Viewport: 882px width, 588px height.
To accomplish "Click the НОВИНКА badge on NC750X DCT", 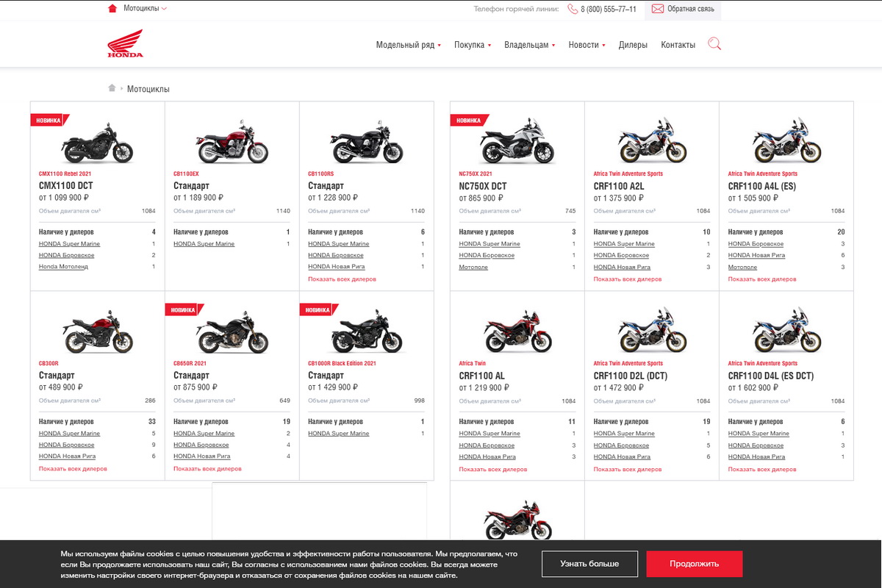I will click(x=469, y=120).
